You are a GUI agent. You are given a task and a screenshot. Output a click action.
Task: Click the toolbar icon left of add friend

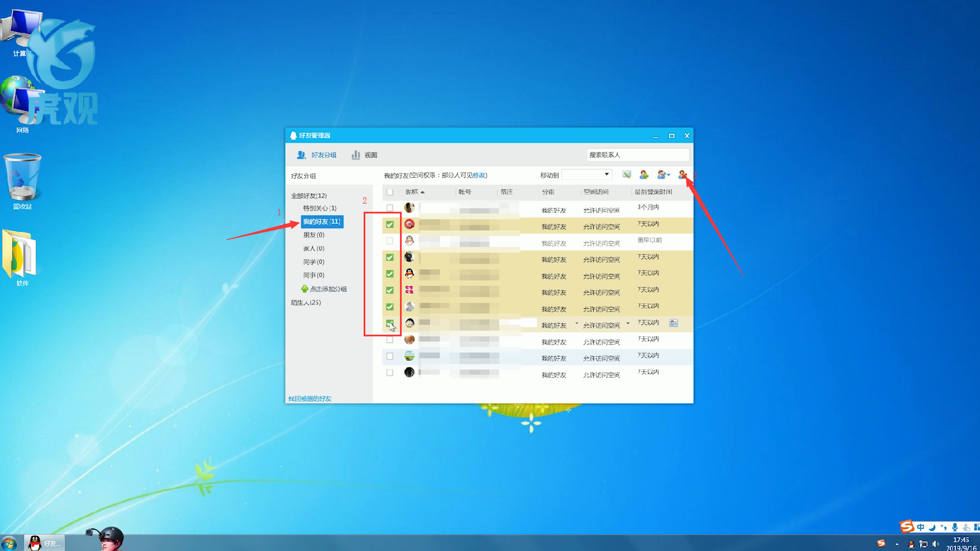pos(627,175)
